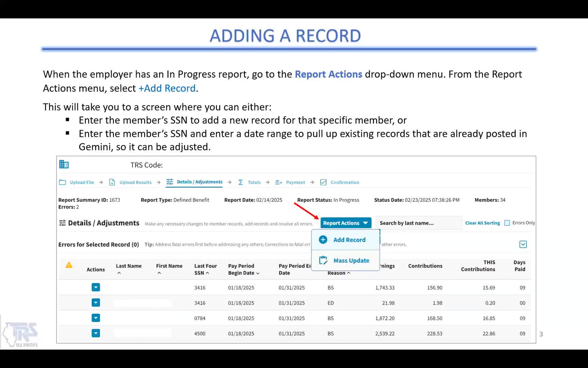Open Actions dropdown for SSN 4500 row

(x=96, y=333)
